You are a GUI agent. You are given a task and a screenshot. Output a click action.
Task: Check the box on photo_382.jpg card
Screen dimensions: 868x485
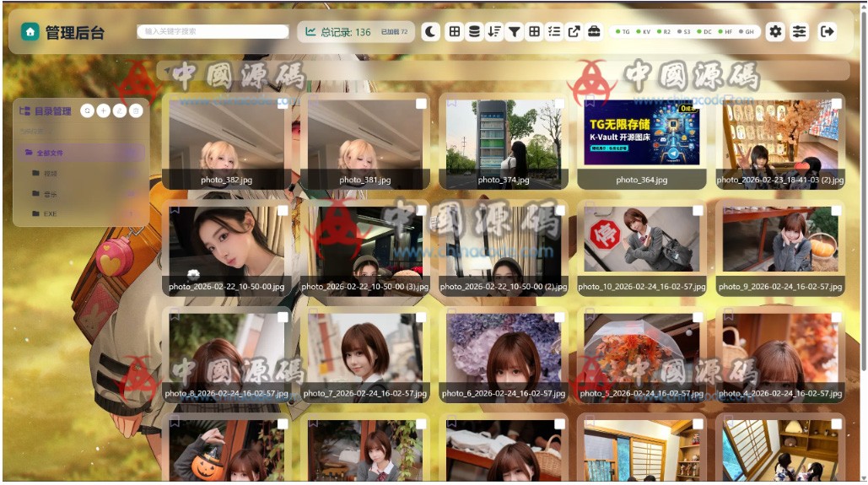[x=283, y=104]
